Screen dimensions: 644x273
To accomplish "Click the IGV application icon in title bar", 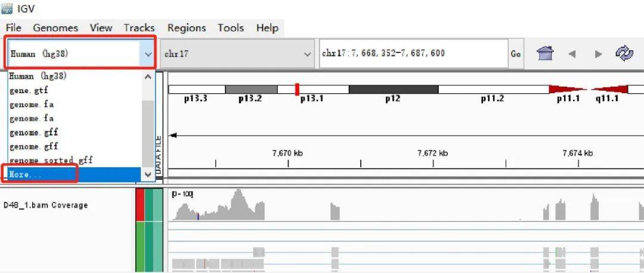I will click(x=7, y=8).
